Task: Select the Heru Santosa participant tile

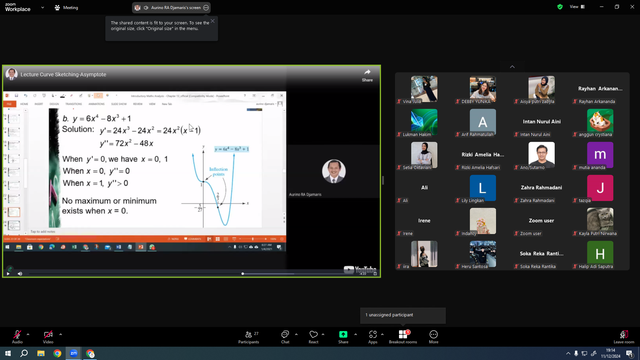Action: pos(483,254)
